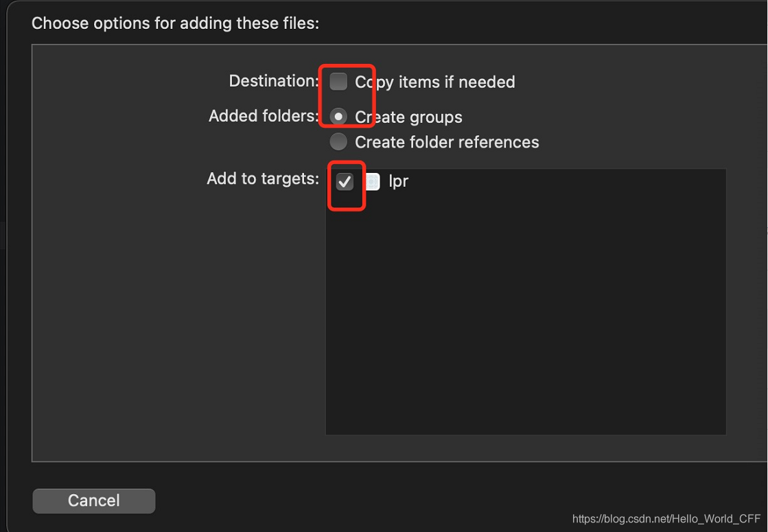
Task: Click the "Added folders:" label
Action: [x=264, y=116]
